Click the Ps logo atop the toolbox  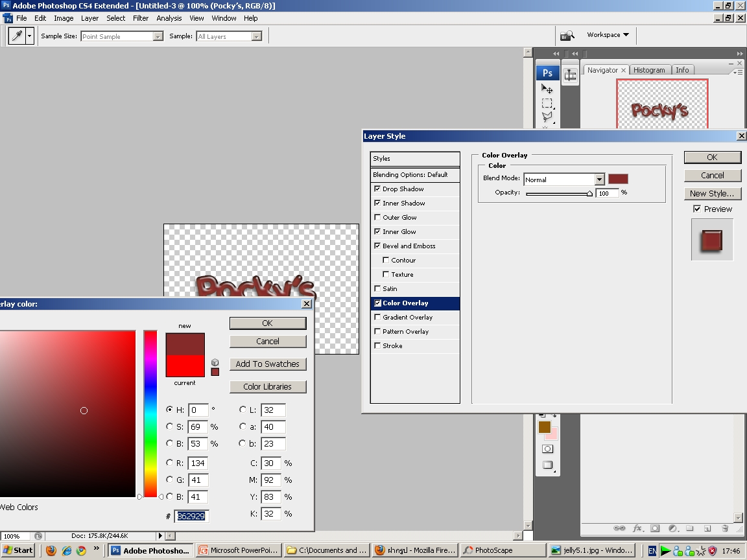(x=548, y=73)
